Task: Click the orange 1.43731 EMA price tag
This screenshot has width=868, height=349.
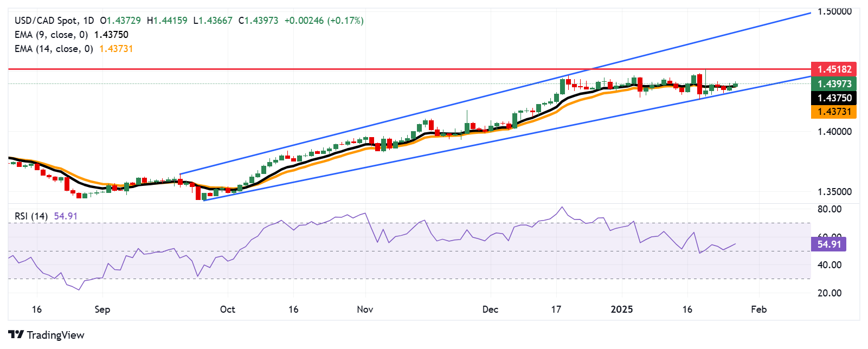Action: (x=834, y=112)
